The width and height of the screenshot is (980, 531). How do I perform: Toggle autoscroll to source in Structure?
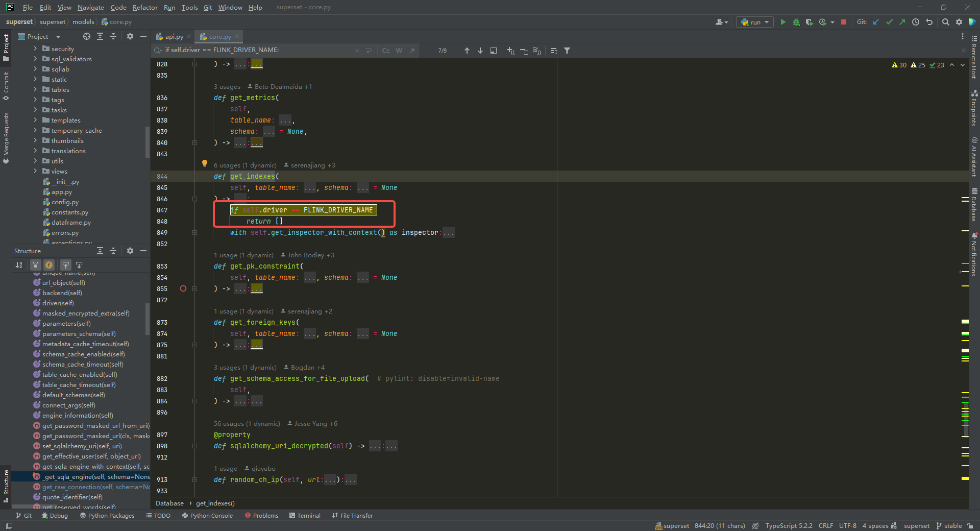coord(66,264)
